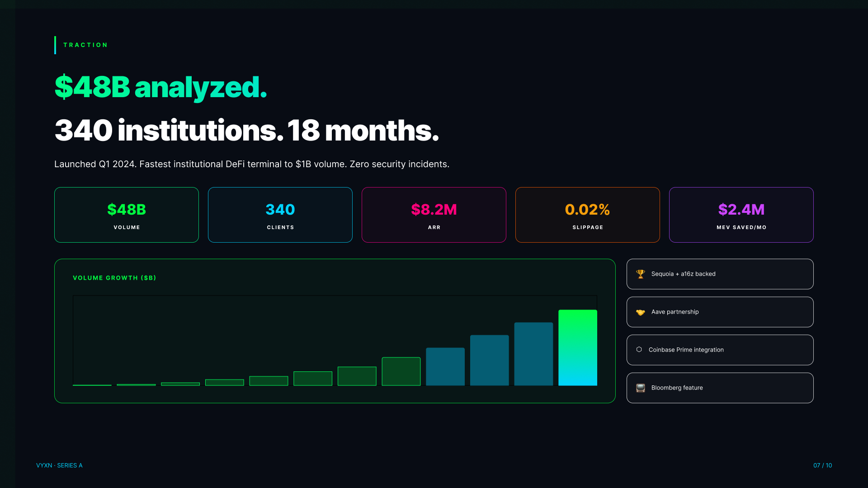Click the 07 / 10 page indicator
Screen dimensions: 868x488
(x=822, y=465)
